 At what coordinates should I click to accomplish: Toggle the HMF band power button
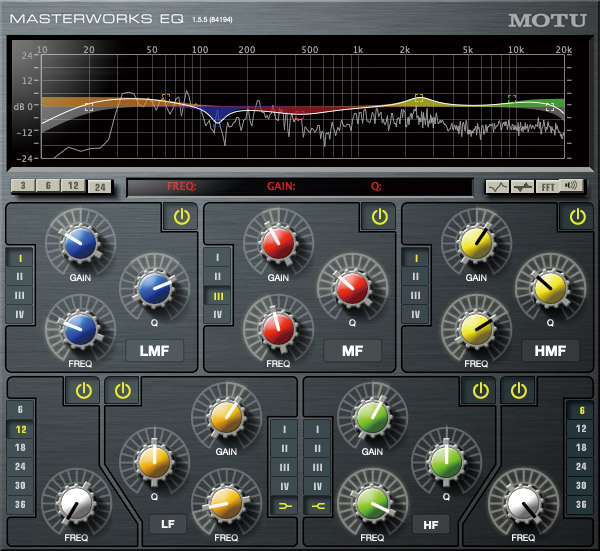577,217
